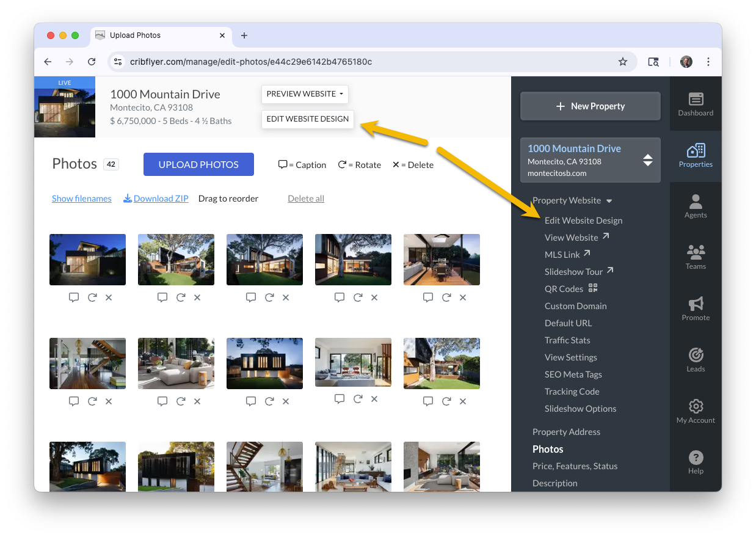Click the caption icon under the first photo

(x=74, y=298)
